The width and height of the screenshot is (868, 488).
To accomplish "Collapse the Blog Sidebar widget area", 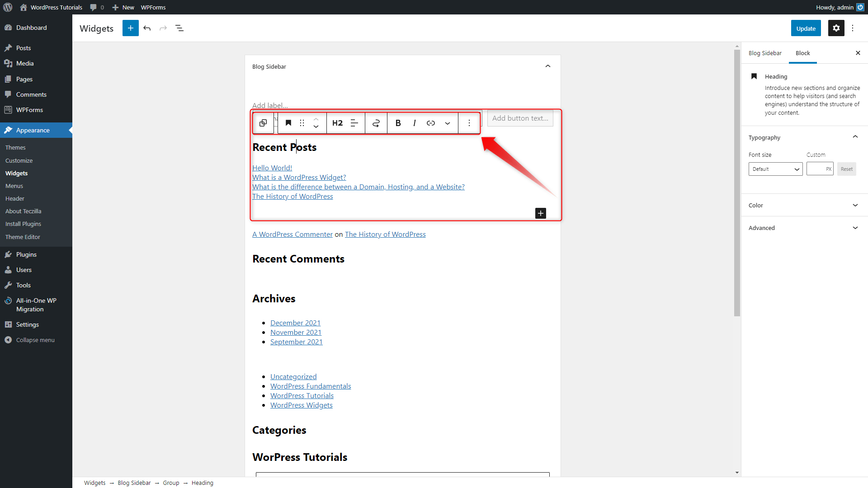I will coord(548,66).
